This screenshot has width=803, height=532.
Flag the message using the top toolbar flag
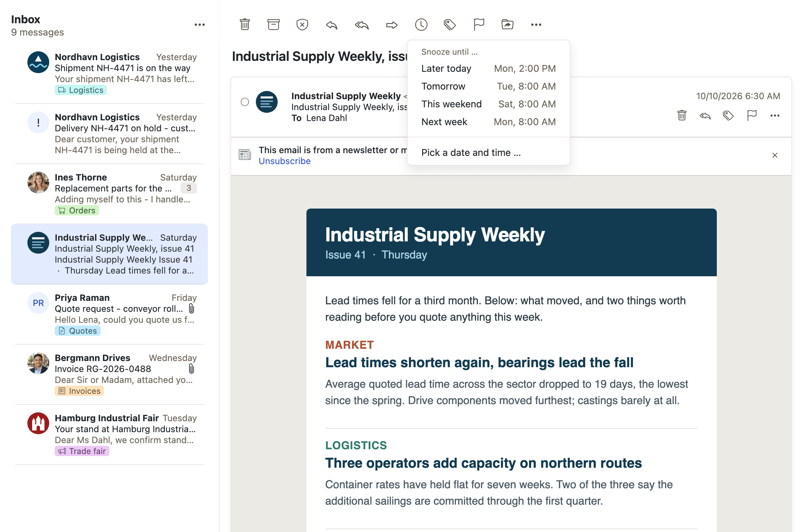pos(479,25)
